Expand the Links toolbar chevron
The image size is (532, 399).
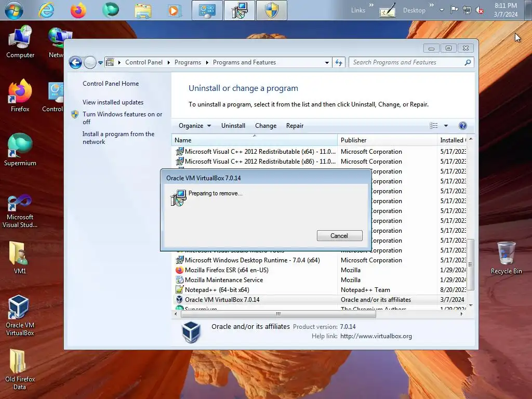(x=371, y=5)
